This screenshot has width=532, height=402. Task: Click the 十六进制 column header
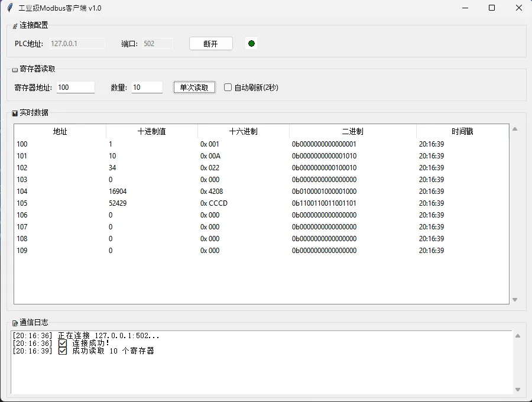[244, 131]
